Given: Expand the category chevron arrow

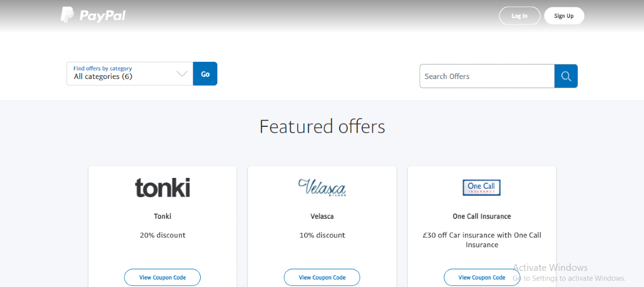Looking at the screenshot, I should [x=182, y=74].
